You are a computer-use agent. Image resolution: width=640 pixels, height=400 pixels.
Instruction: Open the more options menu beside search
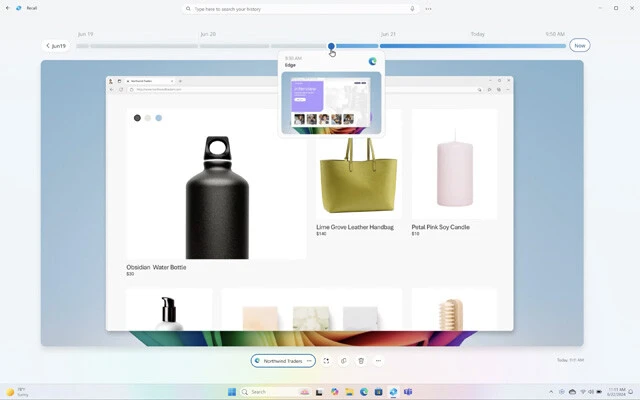click(x=429, y=8)
